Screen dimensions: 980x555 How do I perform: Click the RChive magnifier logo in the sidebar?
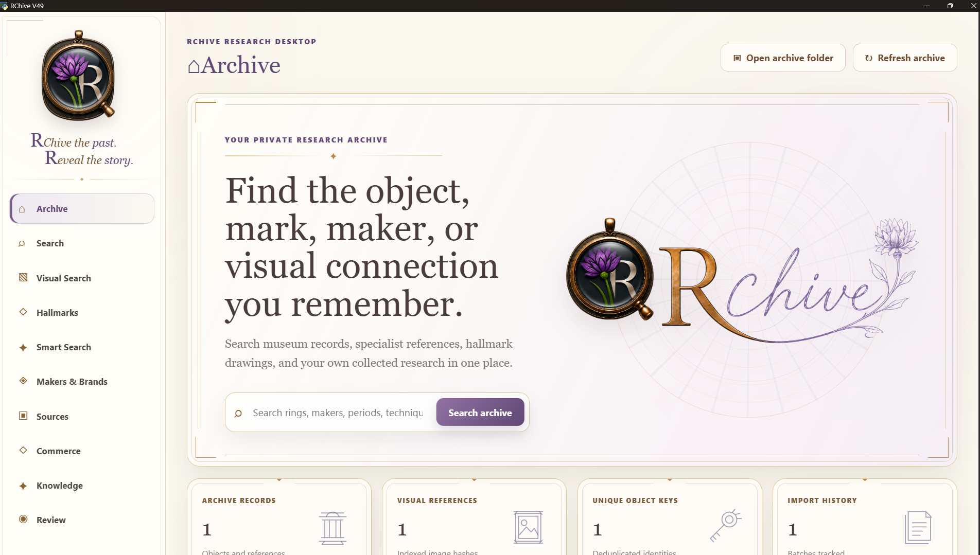[x=78, y=75]
